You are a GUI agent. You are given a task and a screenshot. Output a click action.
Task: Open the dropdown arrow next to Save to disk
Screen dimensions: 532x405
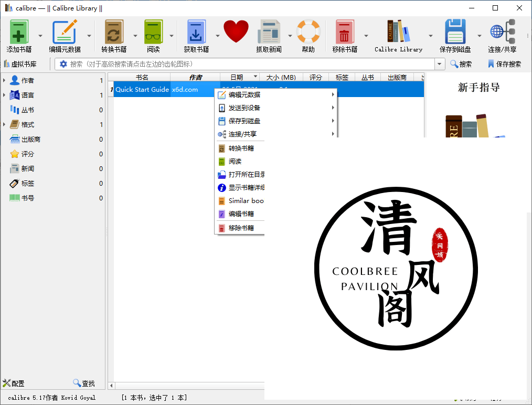[x=480, y=36]
